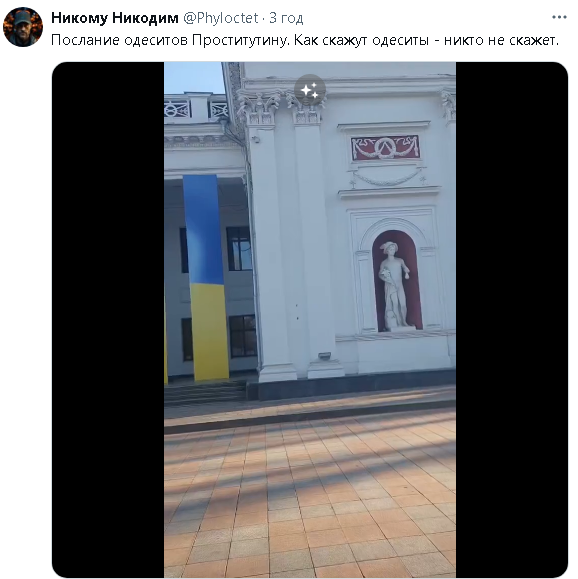The image size is (578, 579).
Task: Visit the @Phyloctet handle link
Action: [220, 18]
